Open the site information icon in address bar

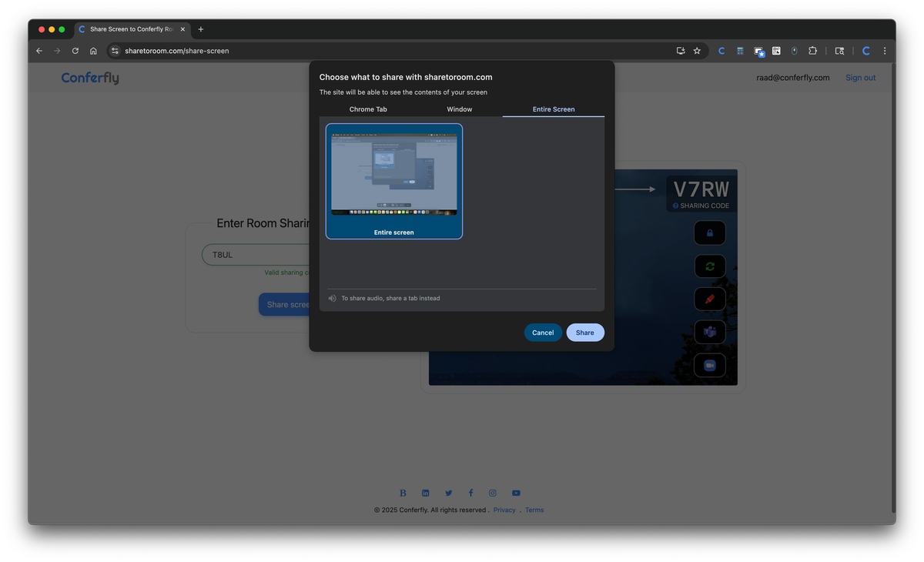[x=115, y=51]
